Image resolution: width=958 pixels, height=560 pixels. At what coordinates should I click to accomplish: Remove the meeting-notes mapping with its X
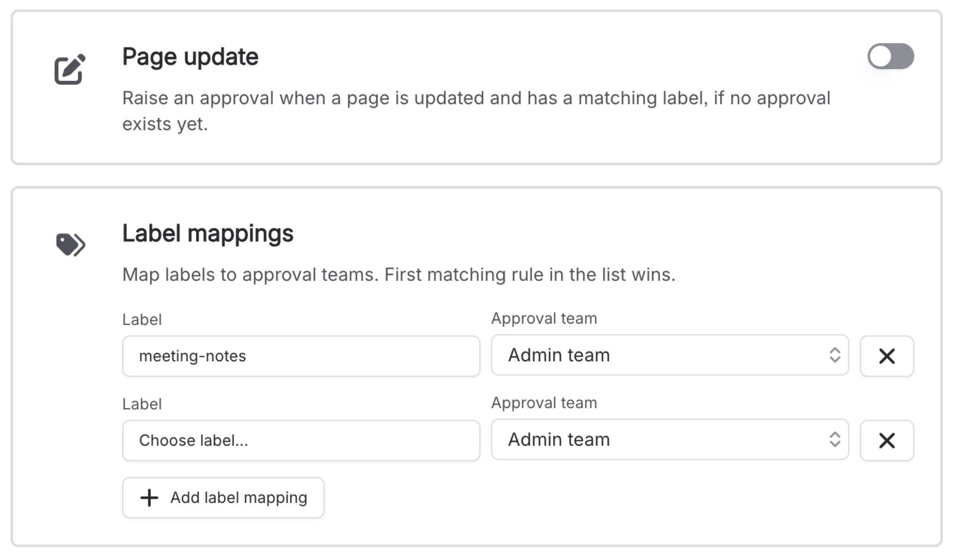pos(887,356)
